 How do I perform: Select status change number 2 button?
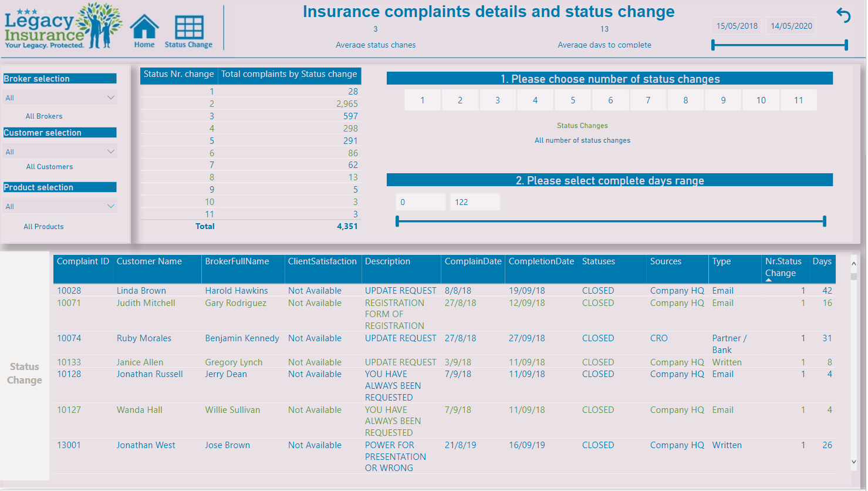(x=460, y=100)
